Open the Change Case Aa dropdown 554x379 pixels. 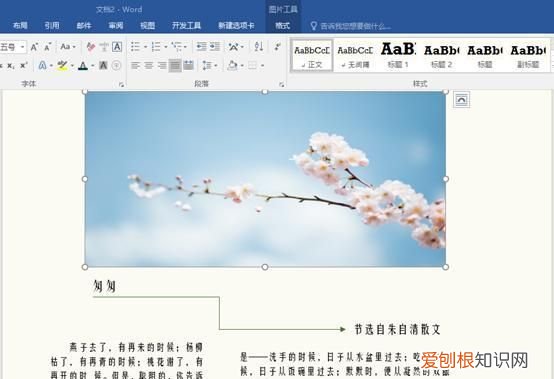(68, 47)
